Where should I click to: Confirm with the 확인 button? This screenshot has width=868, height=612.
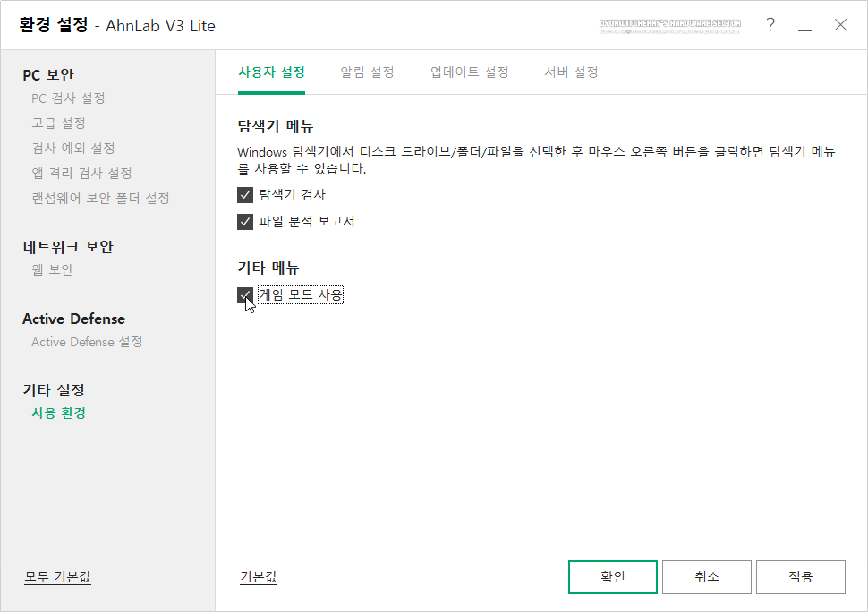[613, 577]
